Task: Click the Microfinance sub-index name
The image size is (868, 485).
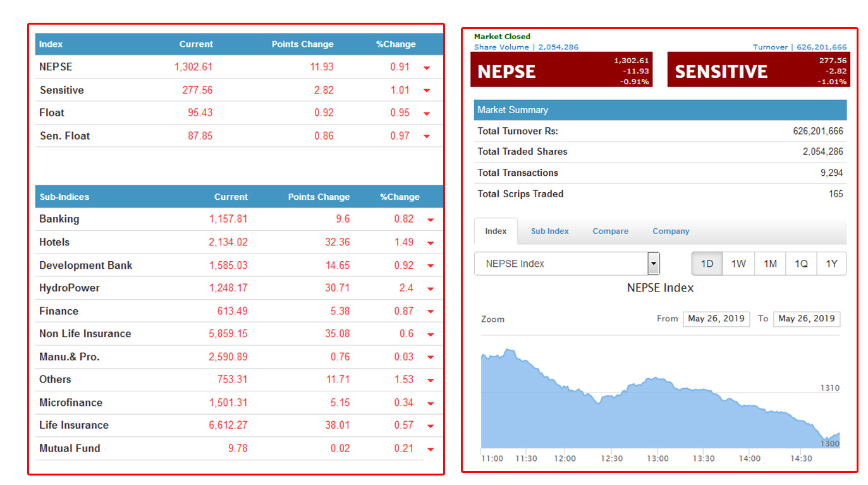Action: tap(71, 402)
